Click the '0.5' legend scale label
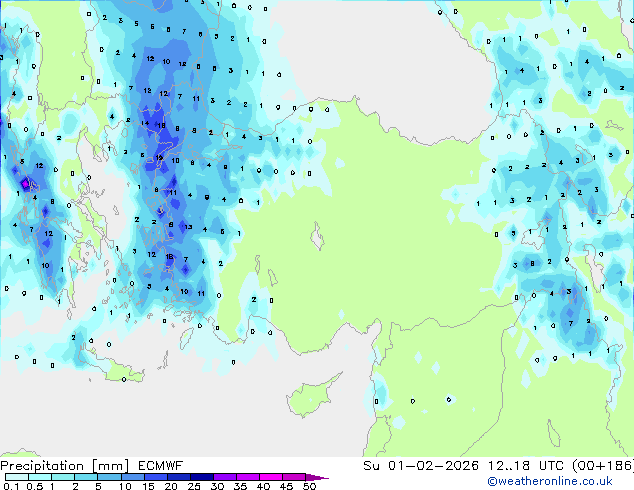The width and height of the screenshot is (634, 490). [34, 486]
